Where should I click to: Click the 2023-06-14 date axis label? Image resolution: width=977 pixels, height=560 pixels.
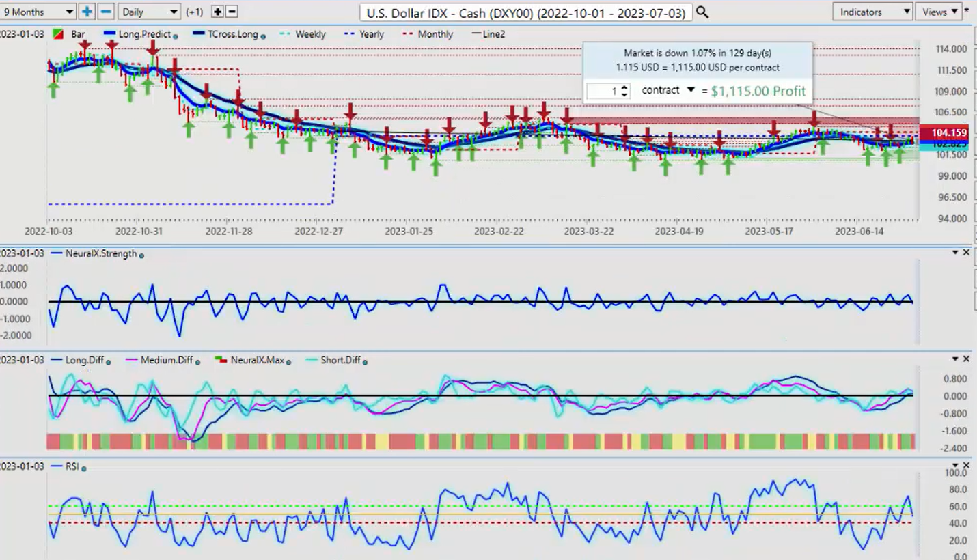coord(859,232)
